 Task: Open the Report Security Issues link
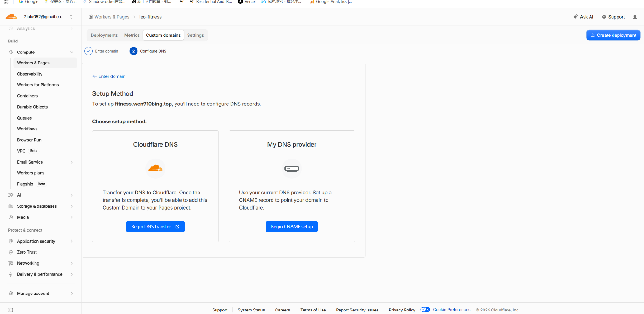point(357,310)
